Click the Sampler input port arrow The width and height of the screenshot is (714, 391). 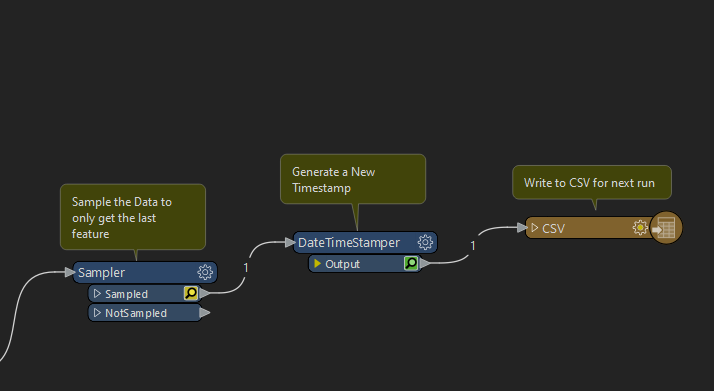click(x=70, y=272)
